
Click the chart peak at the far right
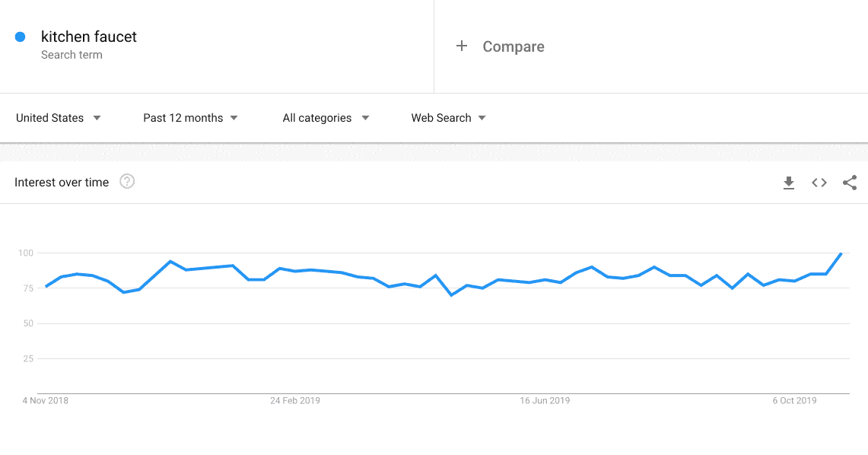[841, 253]
